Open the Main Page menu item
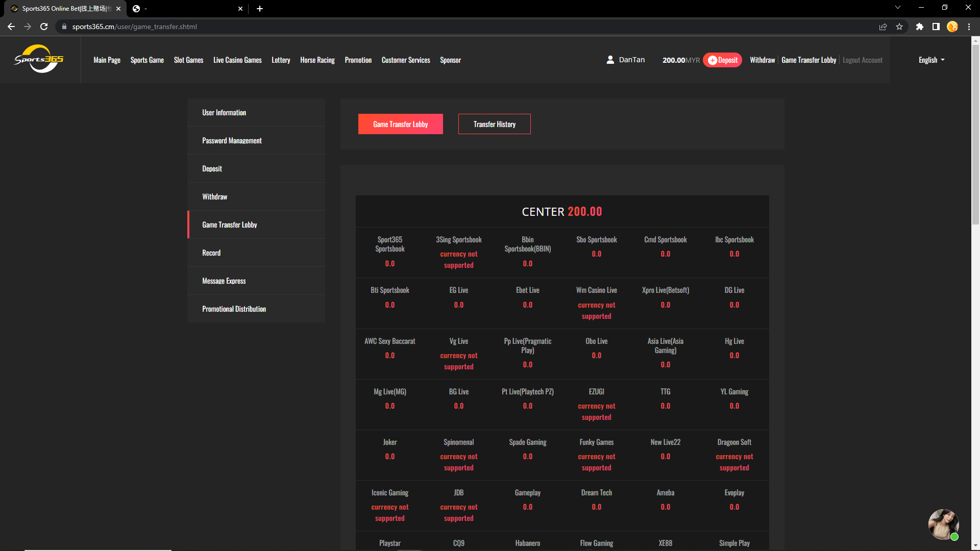 (x=107, y=60)
